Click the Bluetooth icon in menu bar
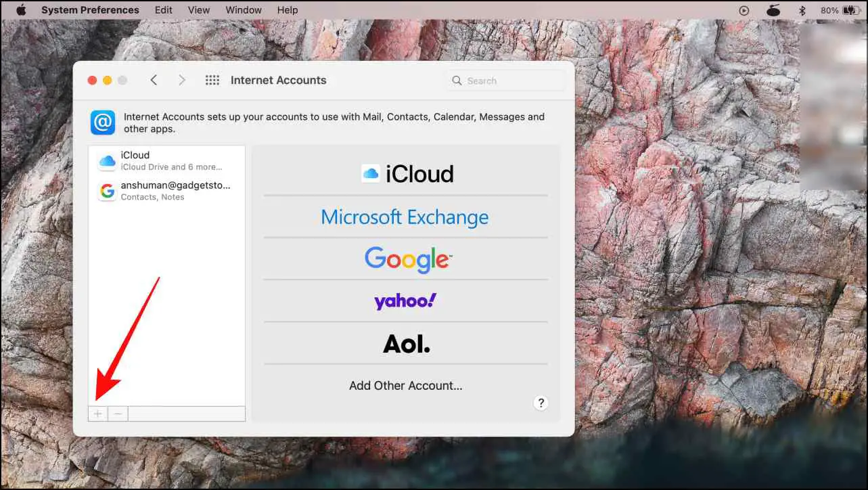This screenshot has width=868, height=490. (803, 10)
